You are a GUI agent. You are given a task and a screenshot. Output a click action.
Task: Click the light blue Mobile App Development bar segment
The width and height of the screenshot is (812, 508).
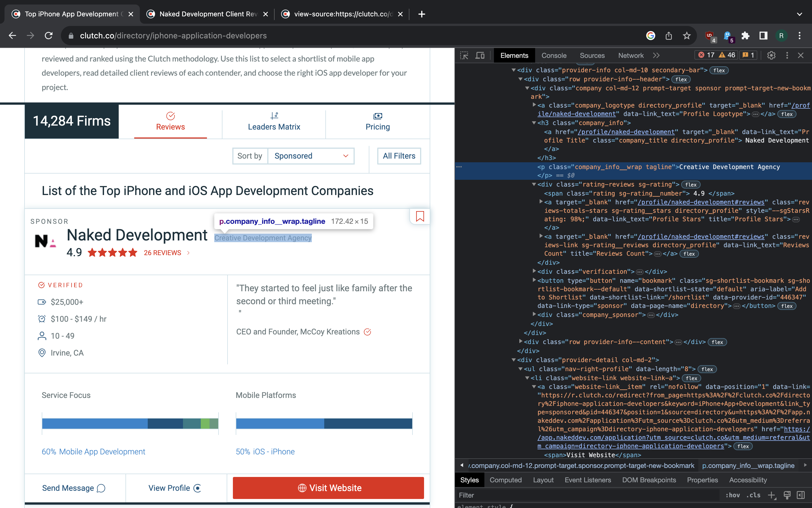95,423
